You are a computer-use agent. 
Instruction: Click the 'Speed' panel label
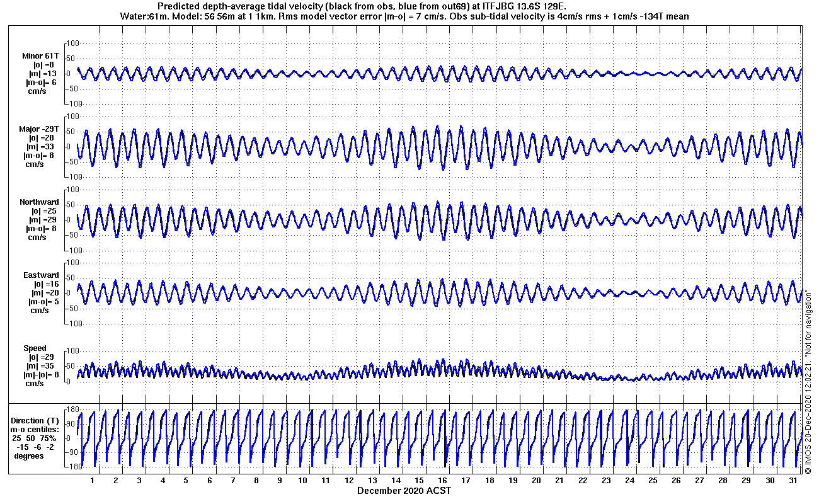pos(35,348)
